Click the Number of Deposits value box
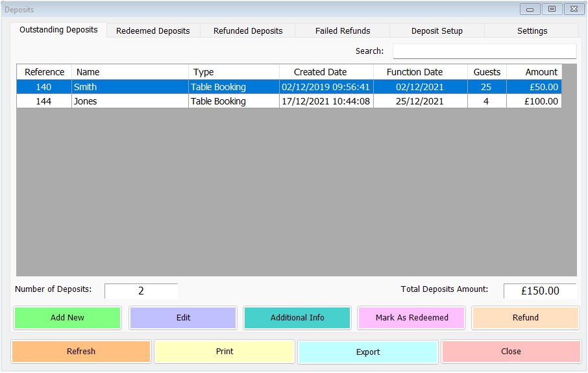Screen dimensions: 588x373 (141, 291)
